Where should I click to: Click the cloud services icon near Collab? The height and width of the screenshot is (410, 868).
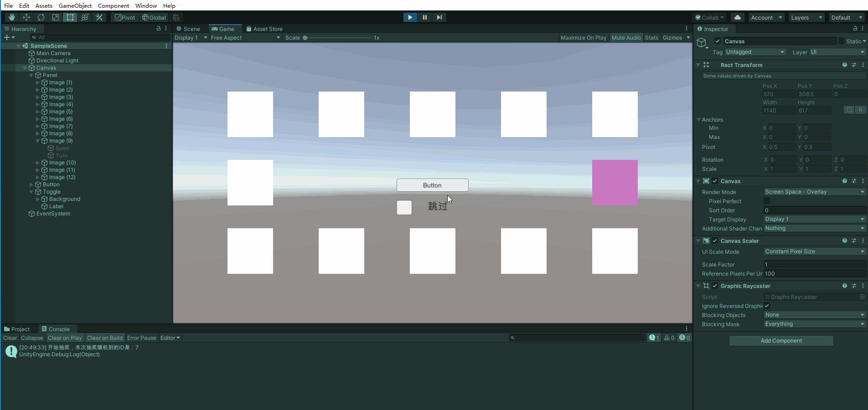[x=737, y=17]
